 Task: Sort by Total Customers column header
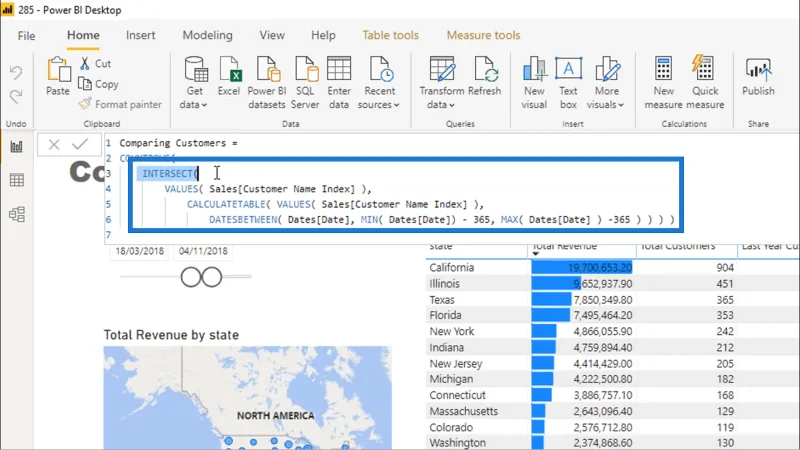(678, 246)
